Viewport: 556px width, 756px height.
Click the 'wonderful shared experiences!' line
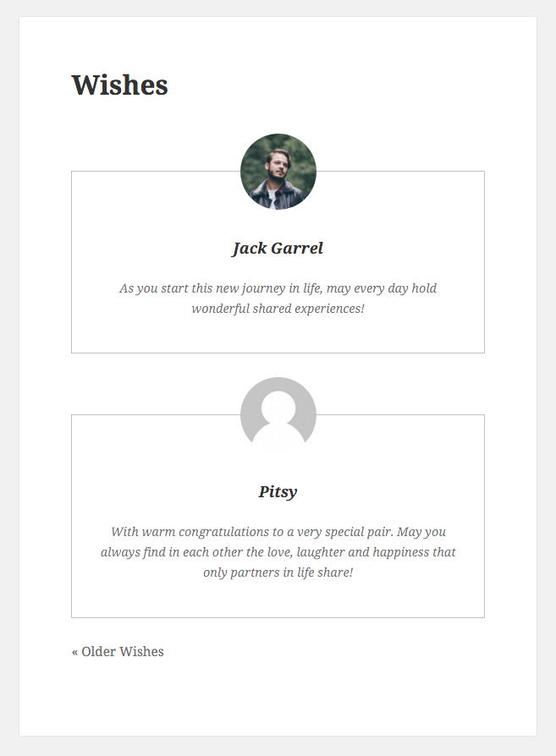[278, 309]
